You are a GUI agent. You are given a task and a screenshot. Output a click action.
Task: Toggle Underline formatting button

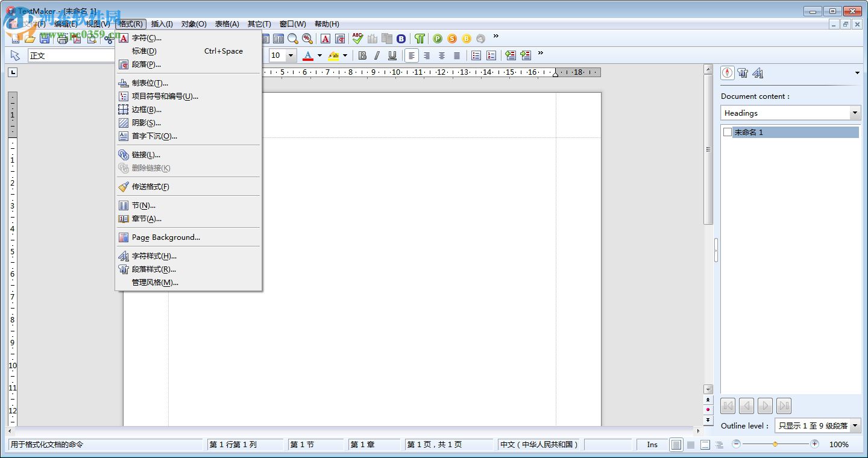[x=392, y=55]
